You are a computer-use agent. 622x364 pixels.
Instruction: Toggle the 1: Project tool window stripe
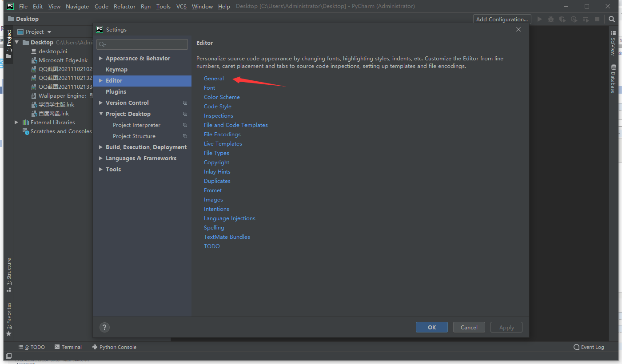click(8, 44)
